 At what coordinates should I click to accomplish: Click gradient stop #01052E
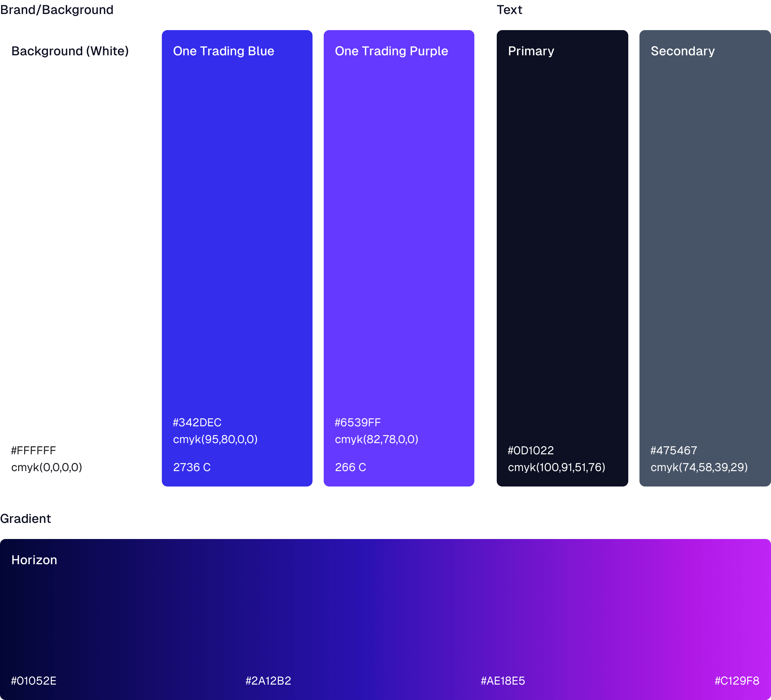click(x=34, y=681)
